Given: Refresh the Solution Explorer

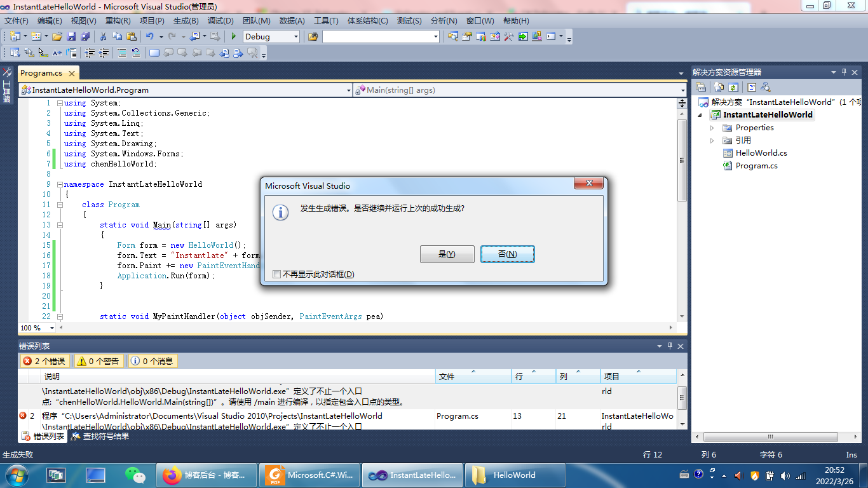Looking at the screenshot, I should [x=733, y=88].
